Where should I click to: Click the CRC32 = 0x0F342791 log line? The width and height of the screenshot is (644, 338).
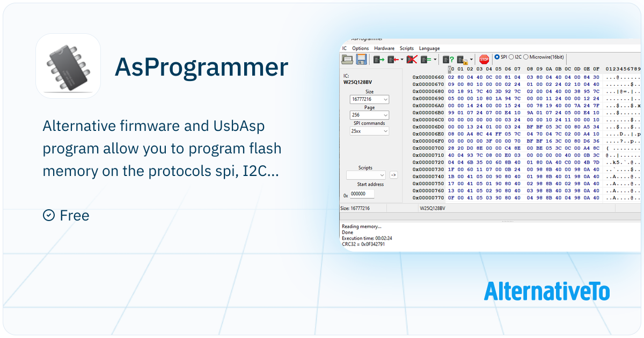363,244
